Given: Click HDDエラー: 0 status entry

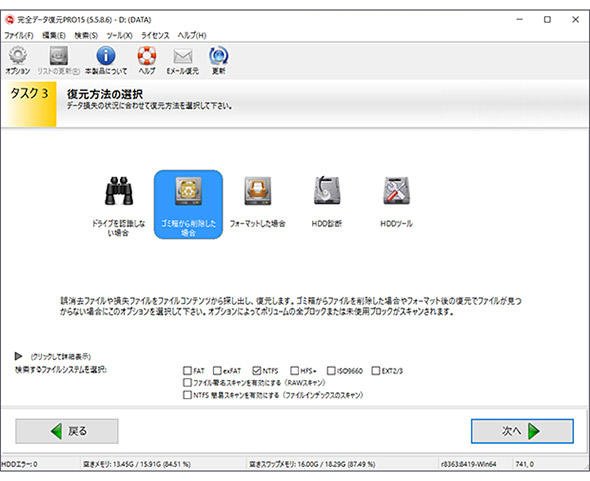Looking at the screenshot, I should click(20, 464).
